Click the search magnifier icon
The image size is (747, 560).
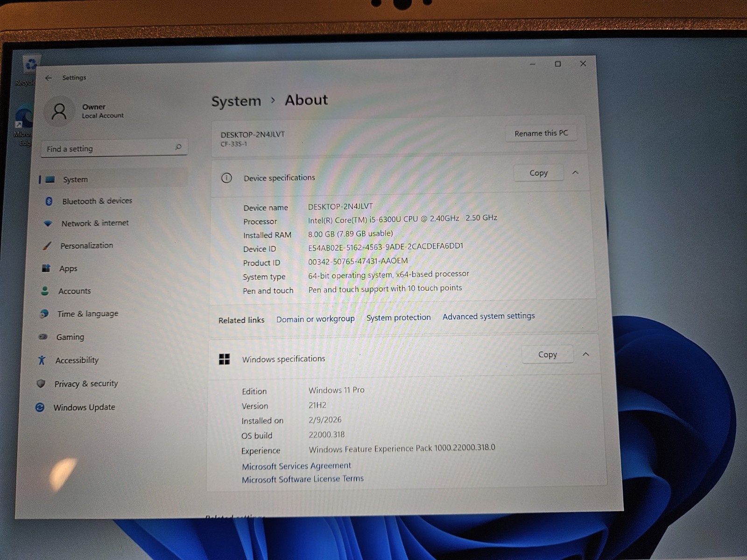(x=178, y=147)
